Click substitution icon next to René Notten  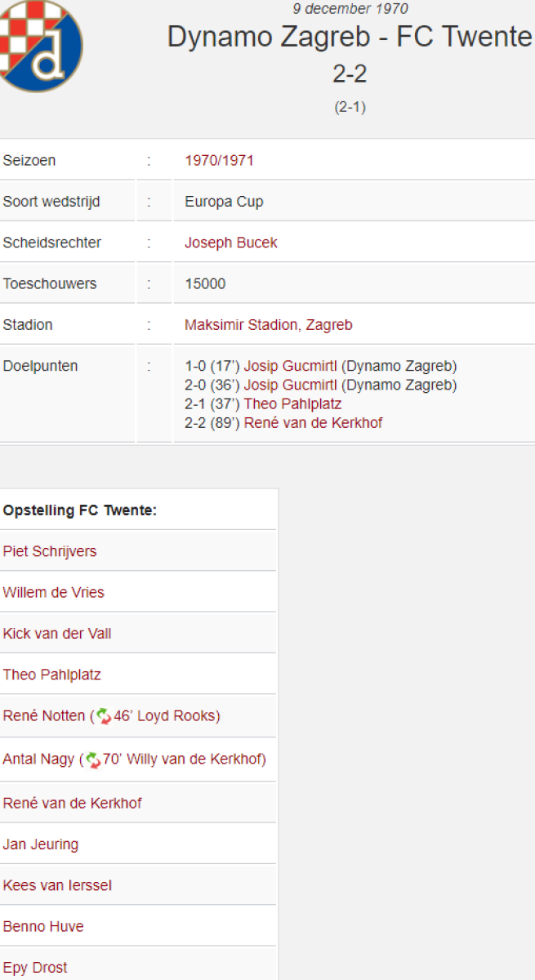[x=103, y=716]
